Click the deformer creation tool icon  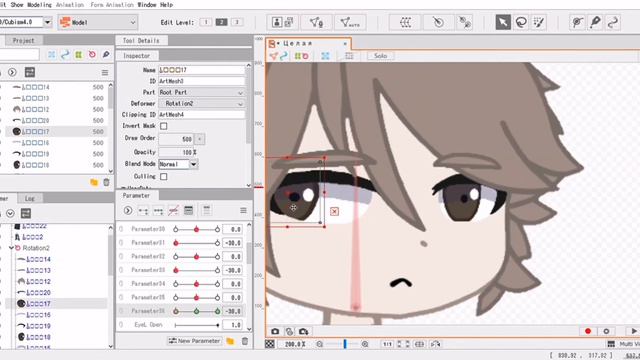(x=464, y=22)
